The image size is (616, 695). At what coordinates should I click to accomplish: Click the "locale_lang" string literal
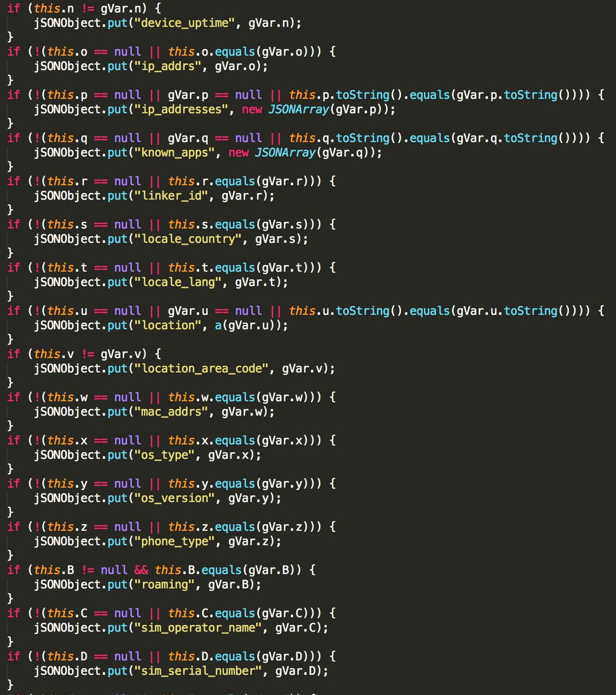[178, 282]
